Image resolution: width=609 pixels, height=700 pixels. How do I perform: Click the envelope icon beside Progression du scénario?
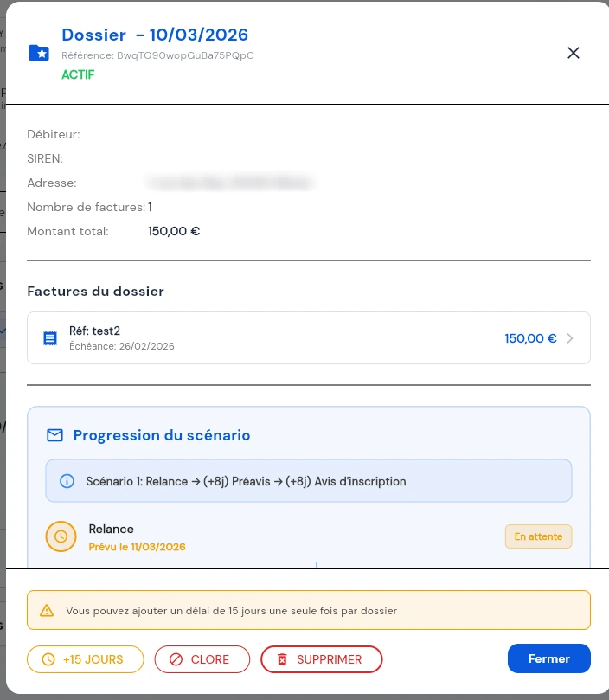pyautogui.click(x=54, y=435)
